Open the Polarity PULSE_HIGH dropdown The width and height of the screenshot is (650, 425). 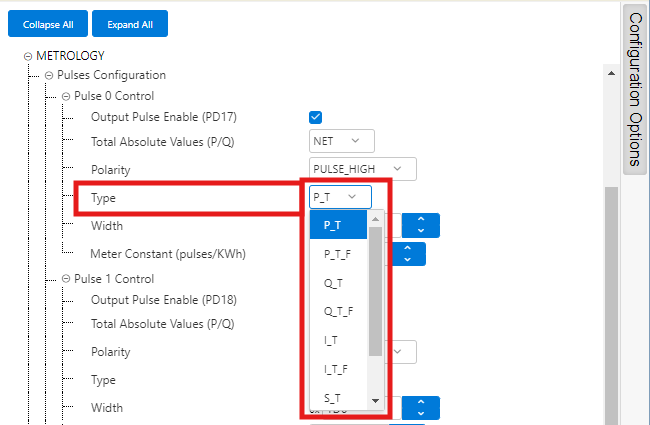[x=362, y=169]
